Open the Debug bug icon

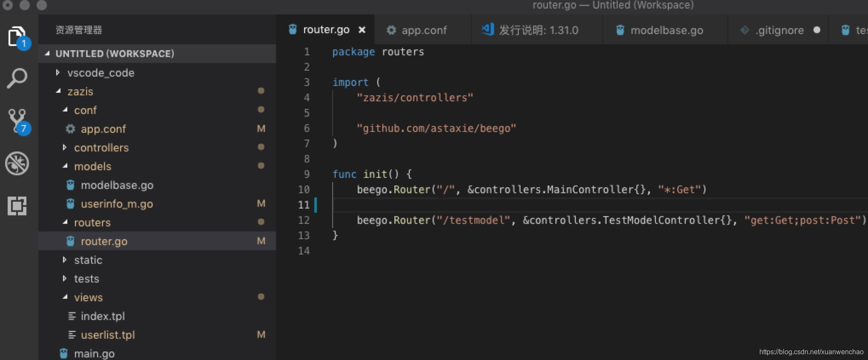pos(17,163)
